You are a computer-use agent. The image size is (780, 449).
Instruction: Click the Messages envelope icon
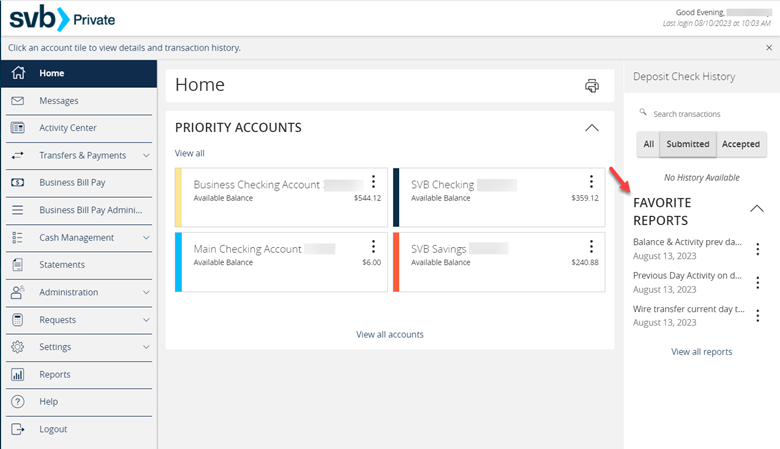click(x=17, y=100)
